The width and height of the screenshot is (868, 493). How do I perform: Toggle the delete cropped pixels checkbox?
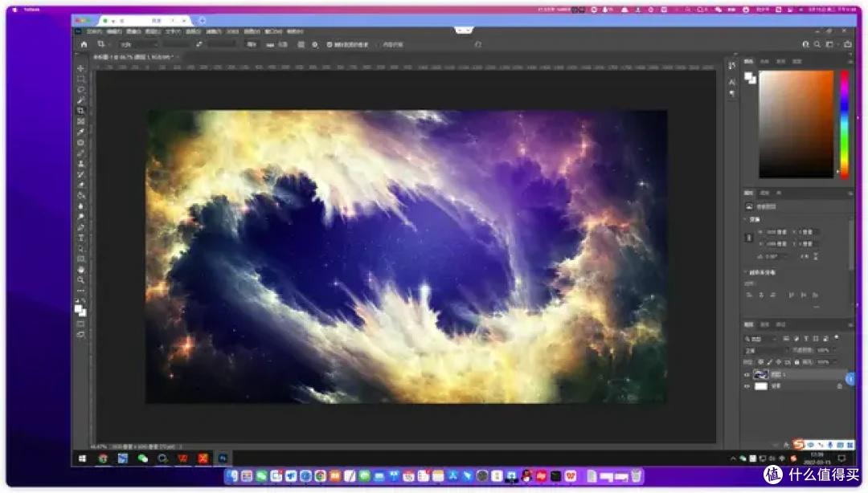[x=330, y=44]
